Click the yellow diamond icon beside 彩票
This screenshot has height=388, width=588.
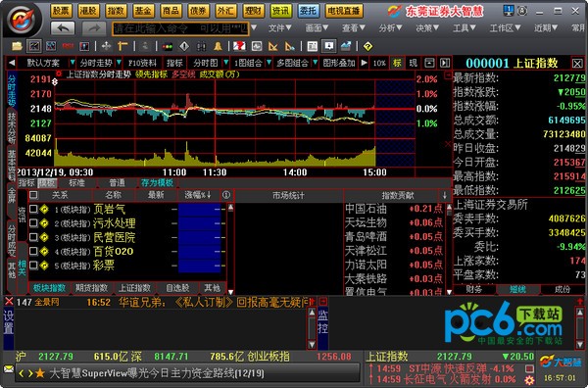[45, 266]
